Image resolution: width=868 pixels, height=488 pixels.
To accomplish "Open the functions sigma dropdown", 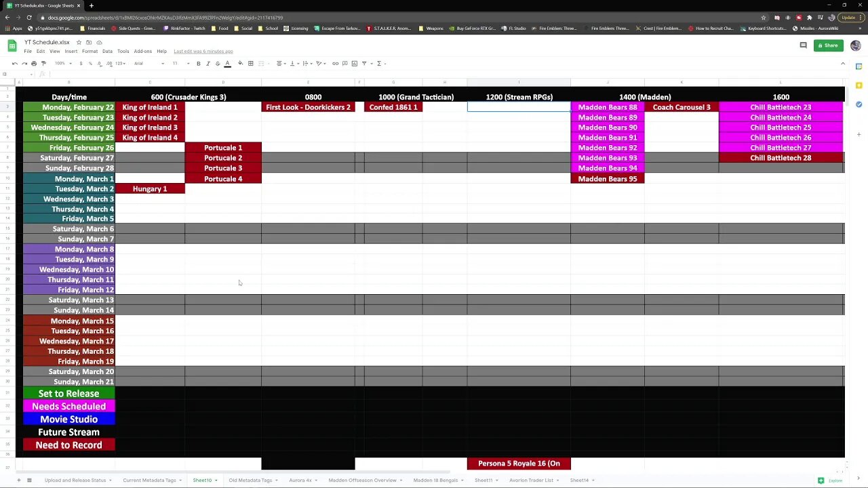I will tap(380, 63).
